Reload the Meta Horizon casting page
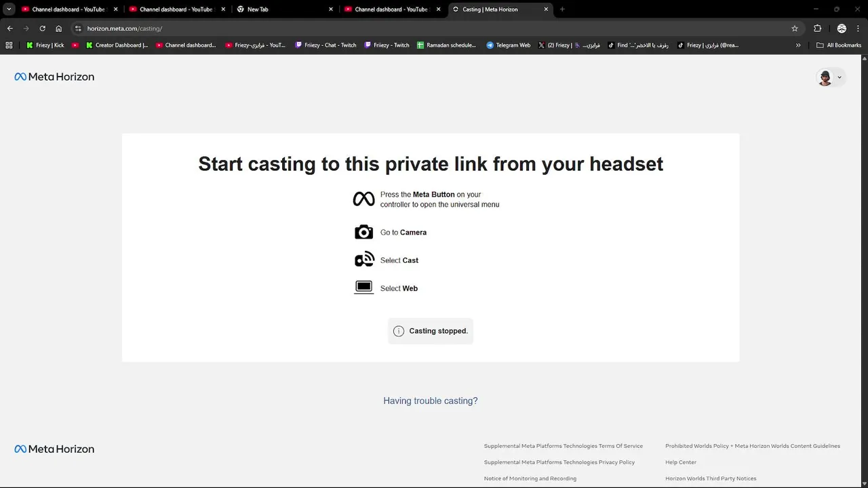868x488 pixels. point(42,28)
